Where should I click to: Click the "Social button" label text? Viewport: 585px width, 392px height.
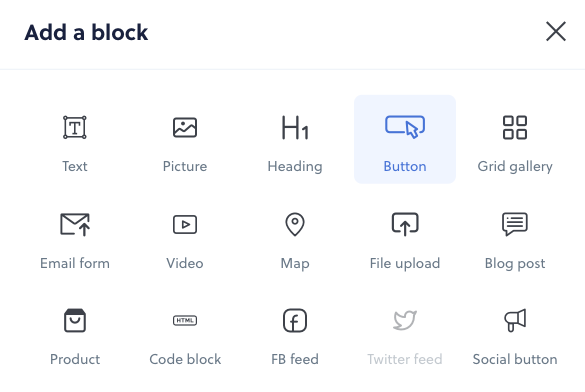pos(515,359)
